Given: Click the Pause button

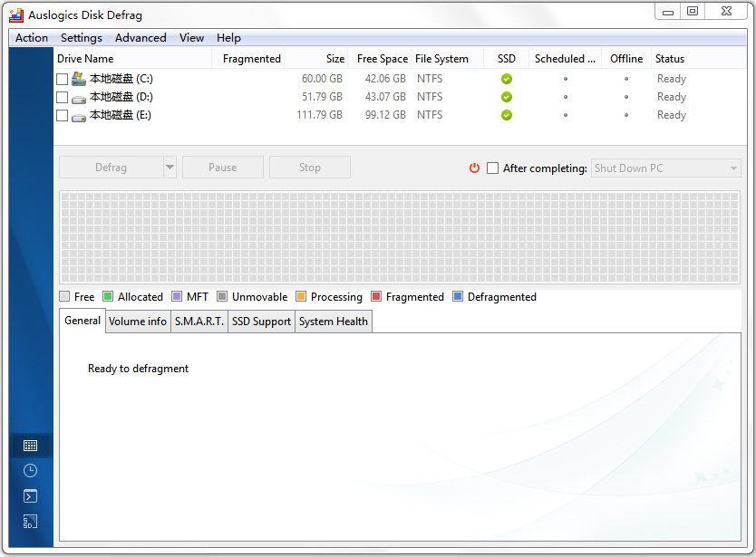Looking at the screenshot, I should coord(223,168).
